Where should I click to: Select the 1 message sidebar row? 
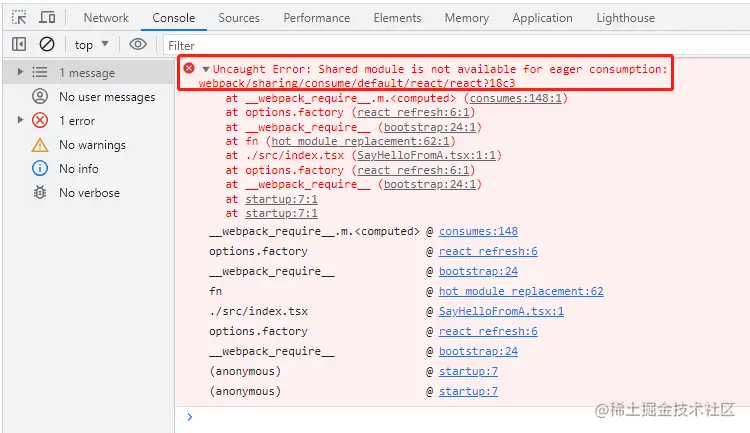click(x=89, y=72)
